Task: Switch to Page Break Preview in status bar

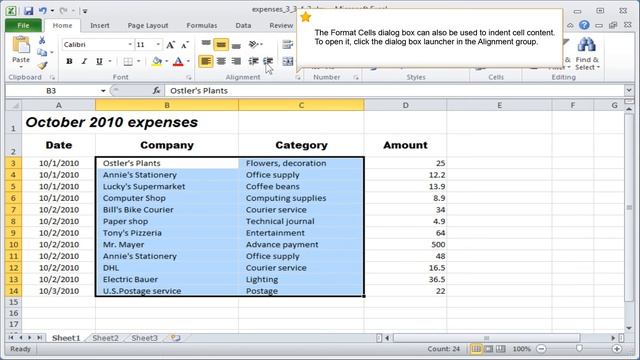Action: [500, 349]
